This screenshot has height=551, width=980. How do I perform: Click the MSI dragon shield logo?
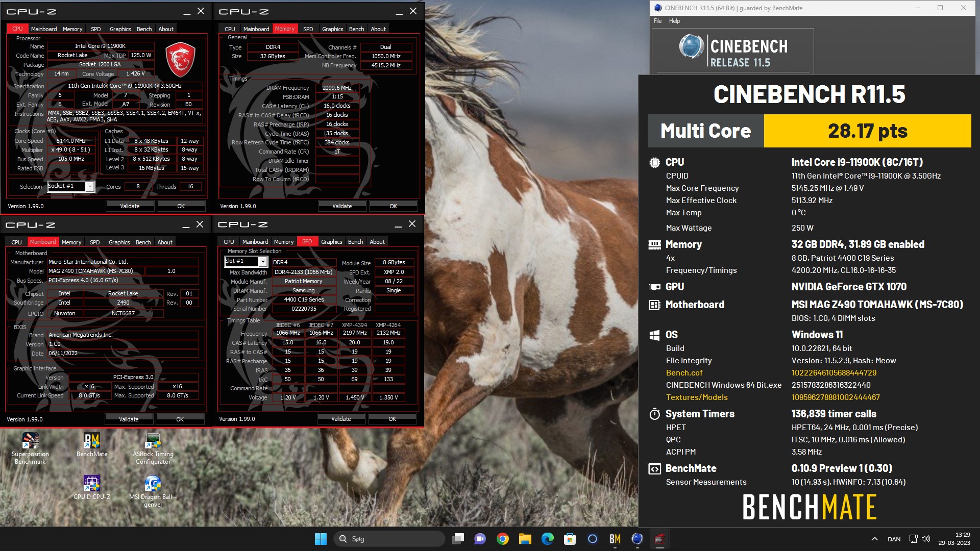(x=180, y=60)
